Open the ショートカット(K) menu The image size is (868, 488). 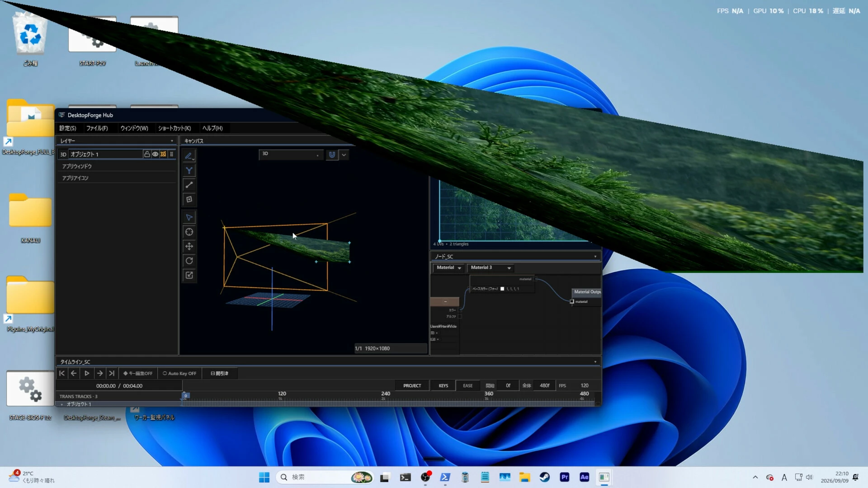pos(175,128)
